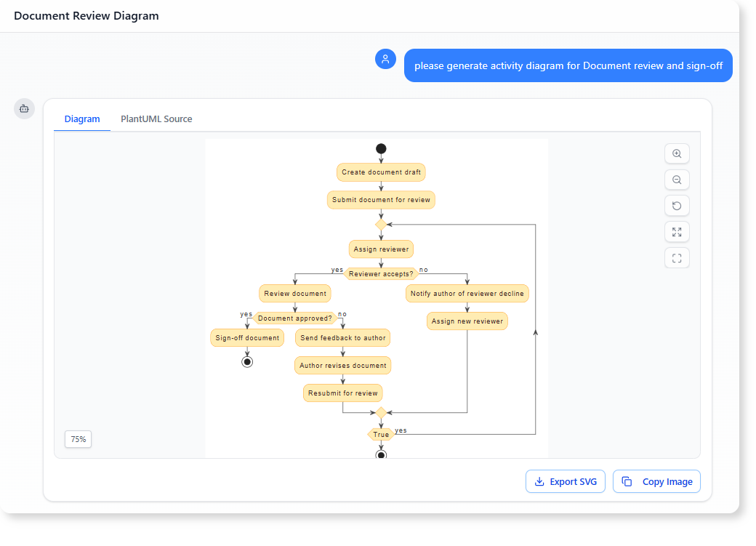Select the initial start node at the top
Viewport: 756px width, 546px height.
click(381, 148)
